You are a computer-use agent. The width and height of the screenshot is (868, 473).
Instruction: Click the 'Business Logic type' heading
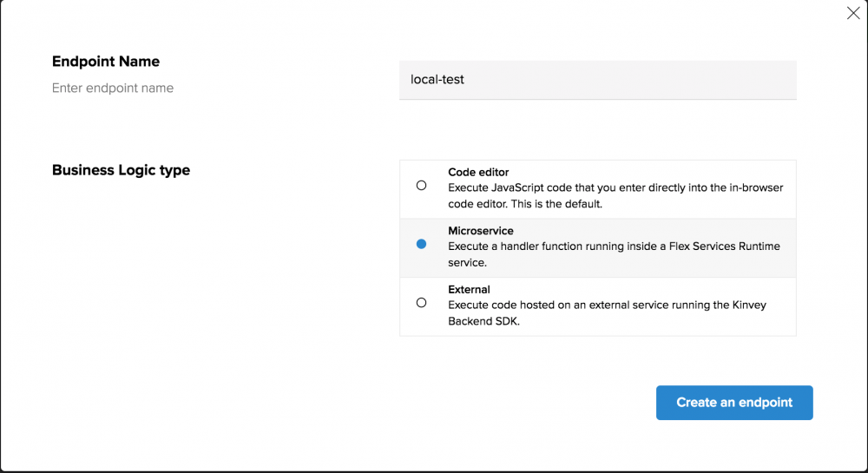tap(121, 170)
